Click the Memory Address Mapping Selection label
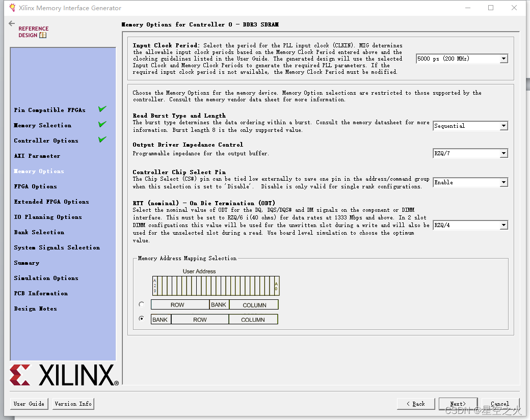The height and width of the screenshot is (420, 530). pos(187,258)
